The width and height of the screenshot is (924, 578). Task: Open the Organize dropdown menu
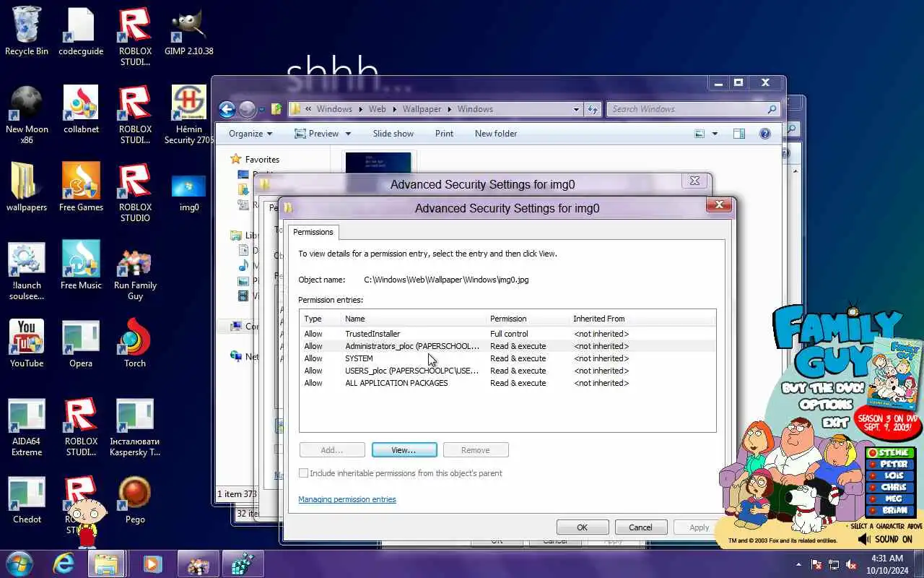pyautogui.click(x=250, y=134)
